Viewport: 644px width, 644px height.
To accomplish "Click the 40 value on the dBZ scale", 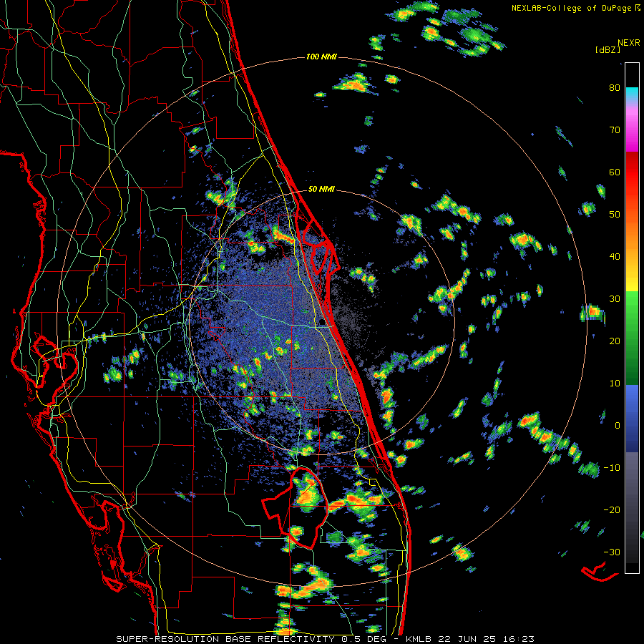I will 615,257.
